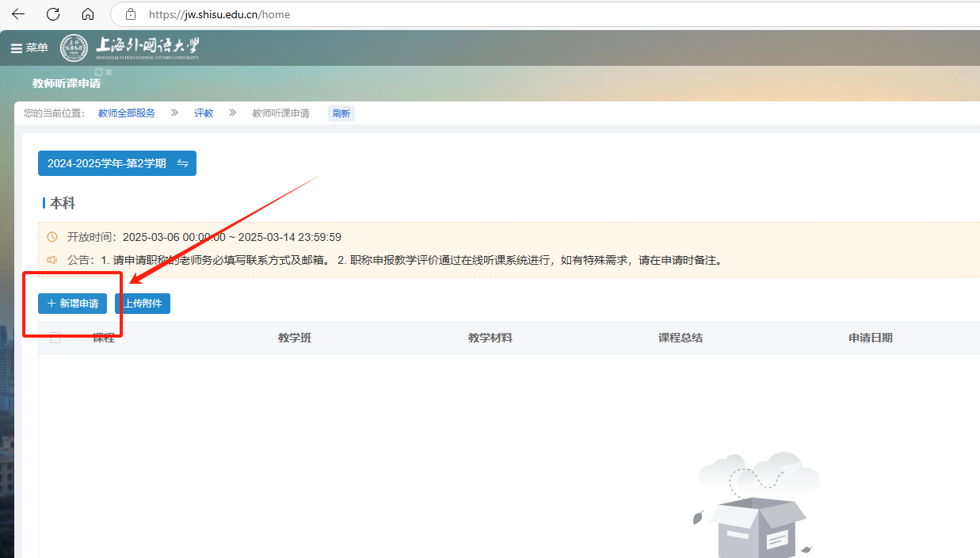This screenshot has height=558, width=980.
Task: Click the 申请日期 column header
Action: [x=870, y=338]
